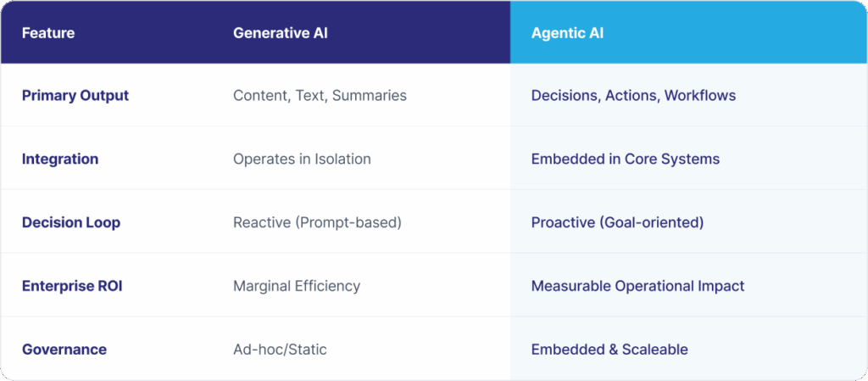Click the Governance row label

(64, 349)
